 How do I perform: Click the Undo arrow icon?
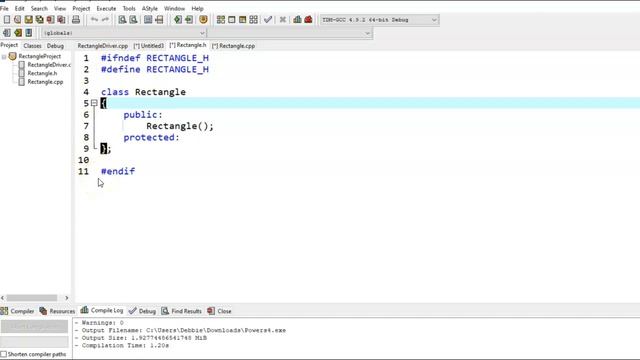click(94, 20)
